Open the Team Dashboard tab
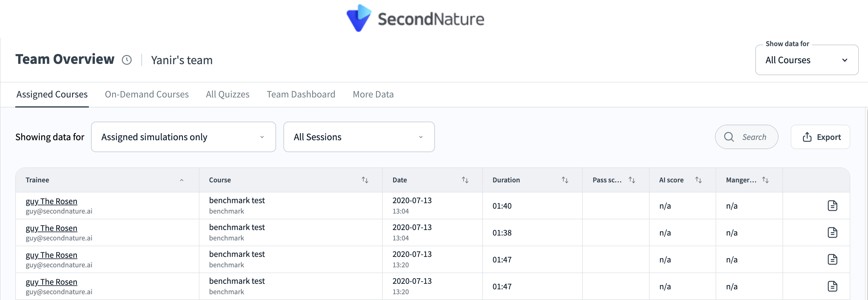The height and width of the screenshot is (300, 868). pos(301,94)
